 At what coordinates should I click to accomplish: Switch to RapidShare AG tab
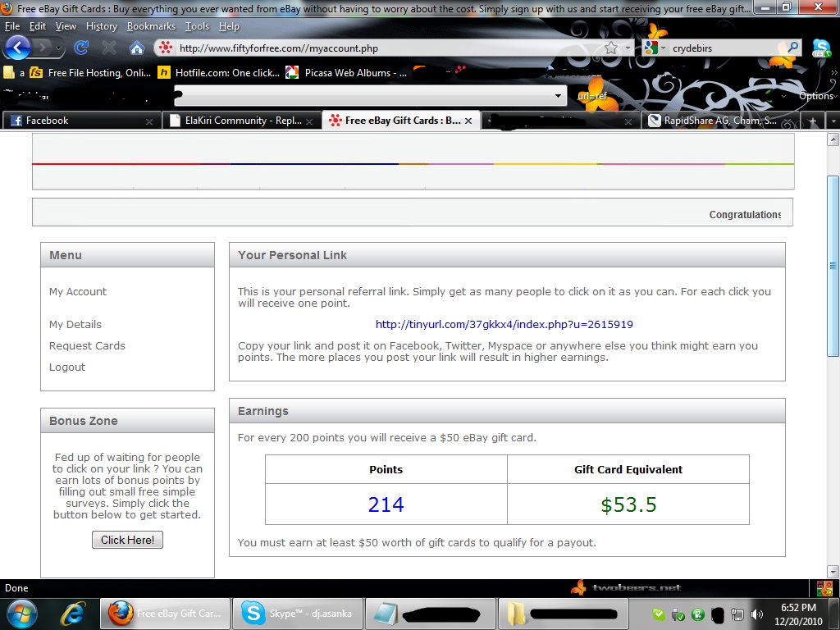(x=720, y=121)
